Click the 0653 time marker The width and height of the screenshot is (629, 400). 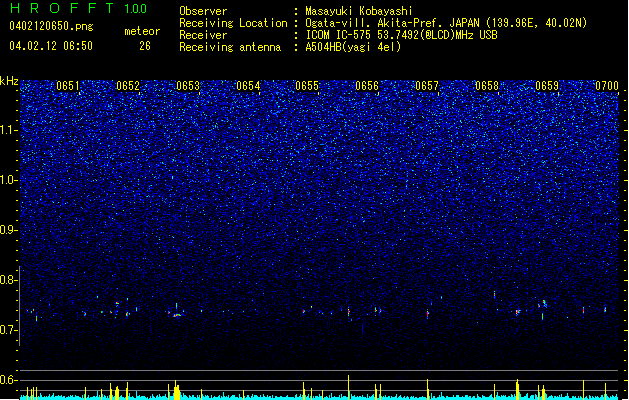tap(188, 86)
